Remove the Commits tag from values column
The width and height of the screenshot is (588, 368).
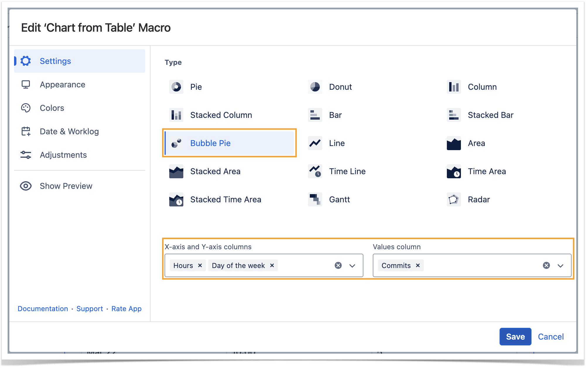[418, 265]
